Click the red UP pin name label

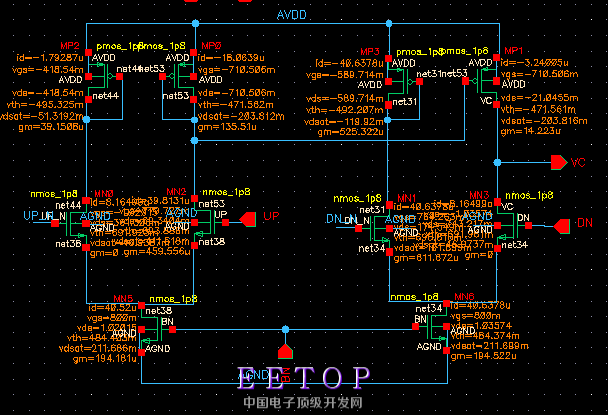pyautogui.click(x=271, y=216)
